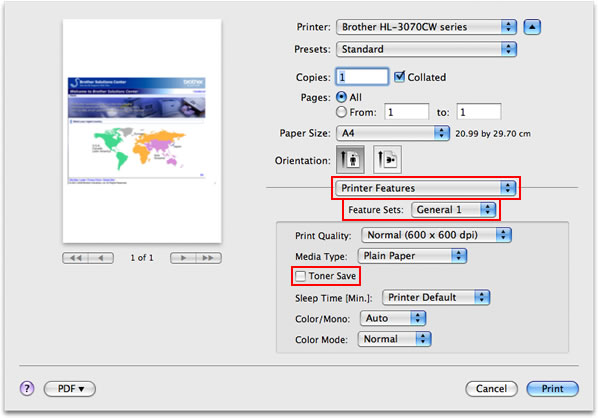Open the Printer Features pane menu
Image resolution: width=598 pixels, height=418 pixels.
[x=426, y=188]
